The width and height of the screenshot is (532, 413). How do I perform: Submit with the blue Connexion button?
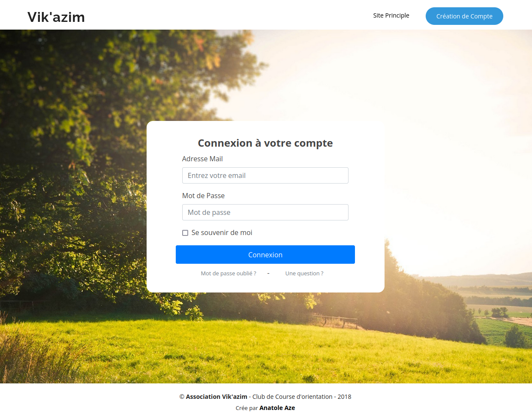(265, 255)
